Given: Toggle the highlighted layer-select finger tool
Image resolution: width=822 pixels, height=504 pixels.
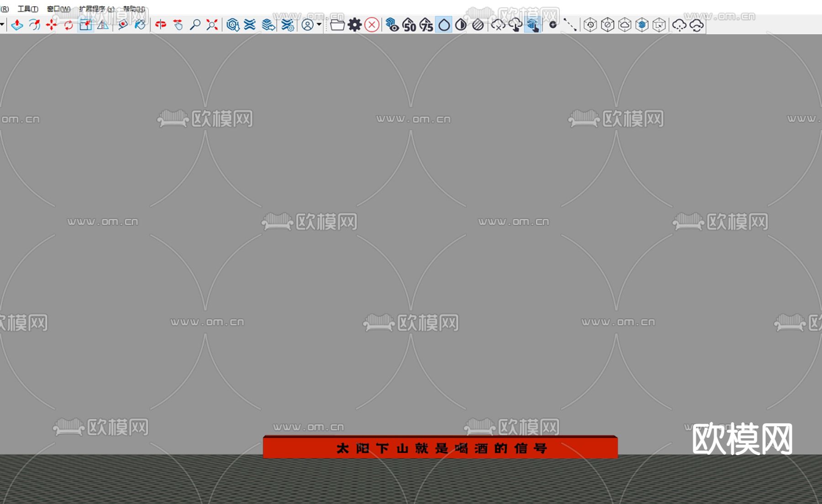Looking at the screenshot, I should 532,26.
